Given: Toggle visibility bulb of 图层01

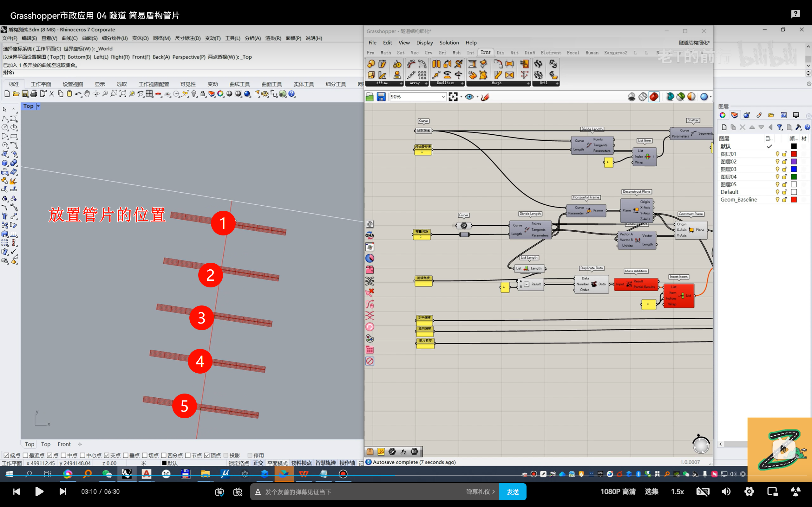Looking at the screenshot, I should click(777, 154).
